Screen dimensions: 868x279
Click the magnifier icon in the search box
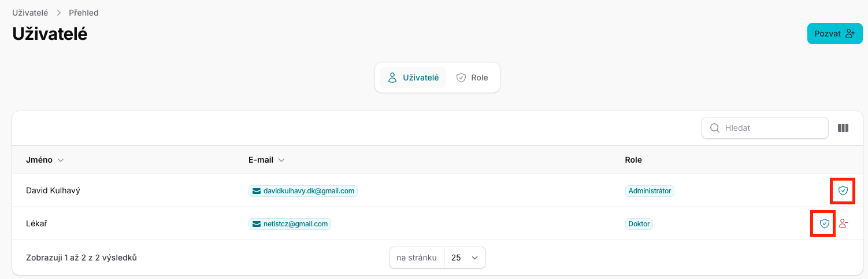(x=714, y=128)
